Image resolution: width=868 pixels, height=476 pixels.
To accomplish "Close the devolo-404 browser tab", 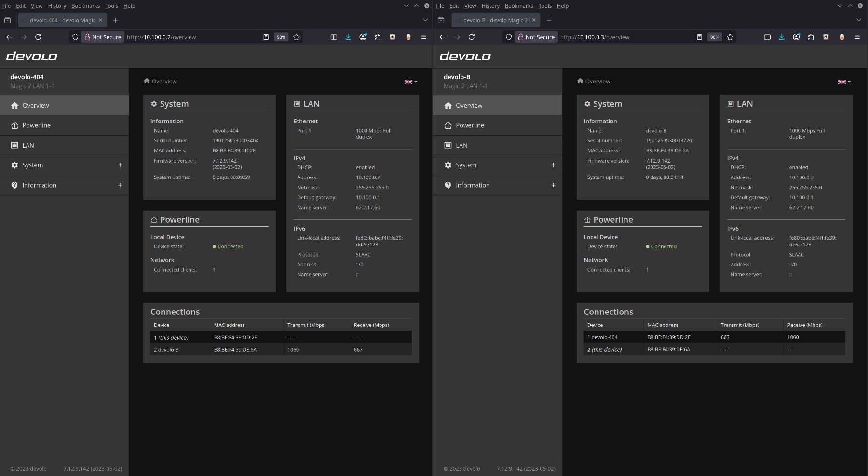I will 100,20.
